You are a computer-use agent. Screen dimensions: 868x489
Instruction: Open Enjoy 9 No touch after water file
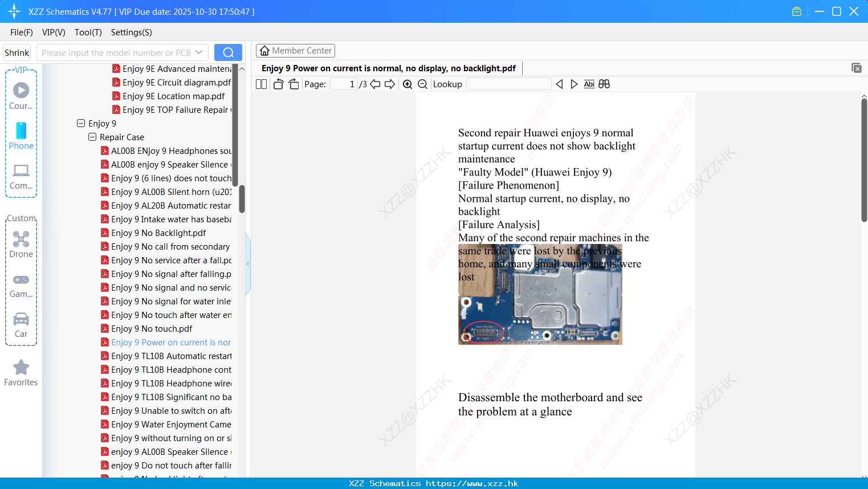(166, 315)
